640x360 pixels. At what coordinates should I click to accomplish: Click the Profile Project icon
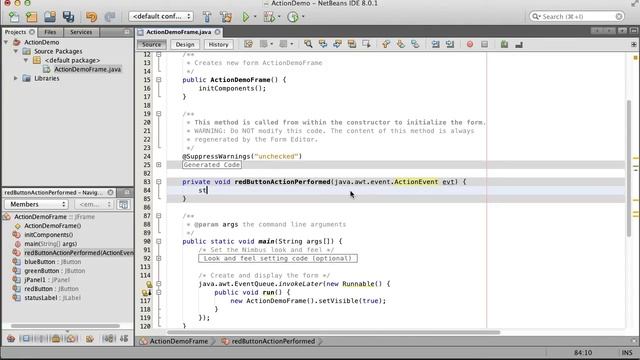point(293,17)
